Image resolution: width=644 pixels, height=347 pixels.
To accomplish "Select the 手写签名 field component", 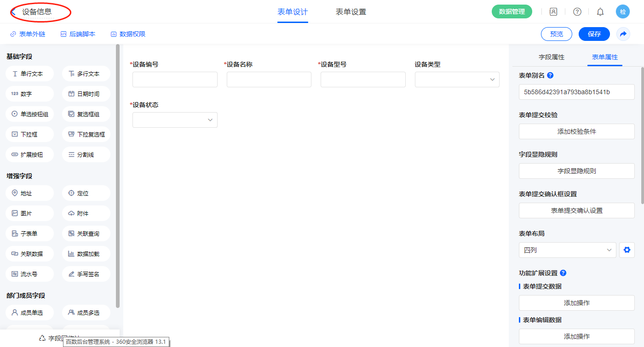I will tap(86, 274).
